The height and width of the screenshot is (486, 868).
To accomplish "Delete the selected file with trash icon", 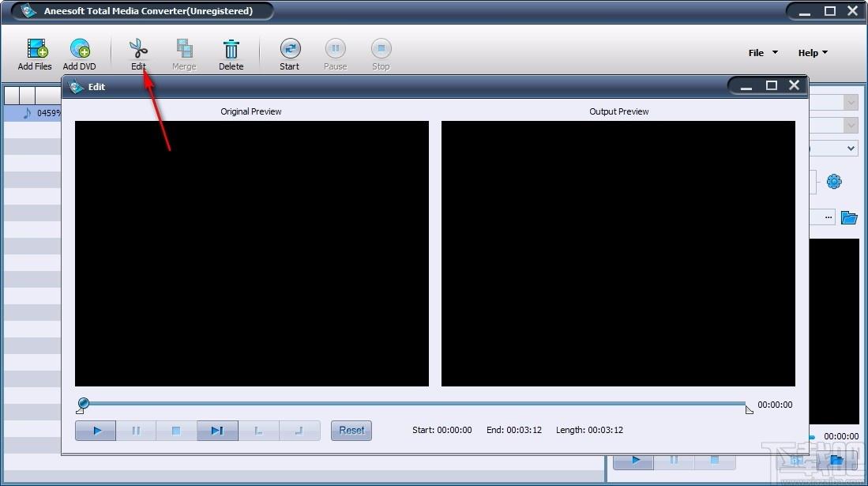I will [231, 49].
